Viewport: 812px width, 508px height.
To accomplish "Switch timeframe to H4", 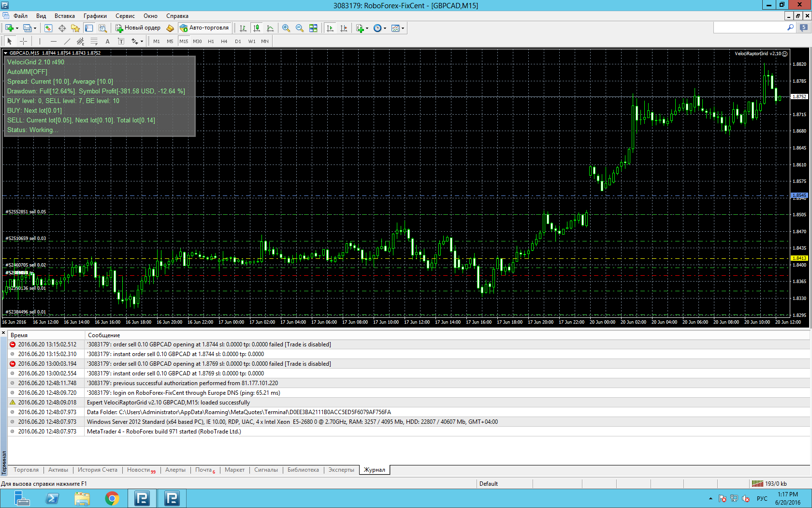I will click(224, 41).
